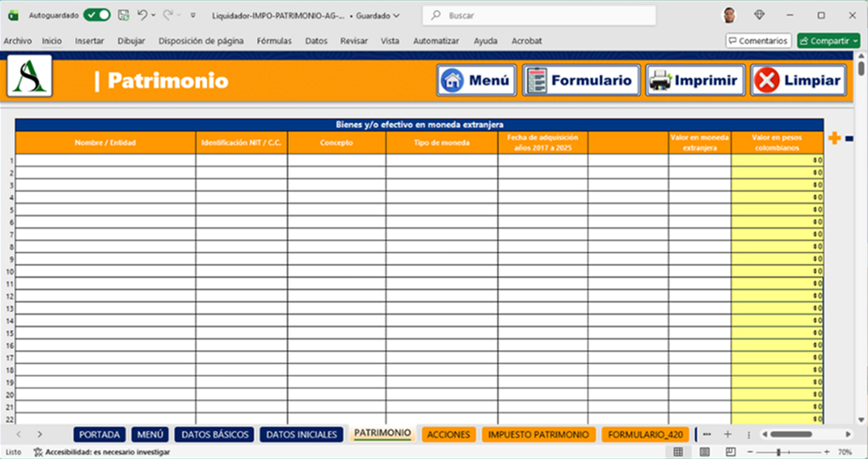The width and height of the screenshot is (868, 459).
Task: Click the zoom out minus button
Action: (x=750, y=452)
